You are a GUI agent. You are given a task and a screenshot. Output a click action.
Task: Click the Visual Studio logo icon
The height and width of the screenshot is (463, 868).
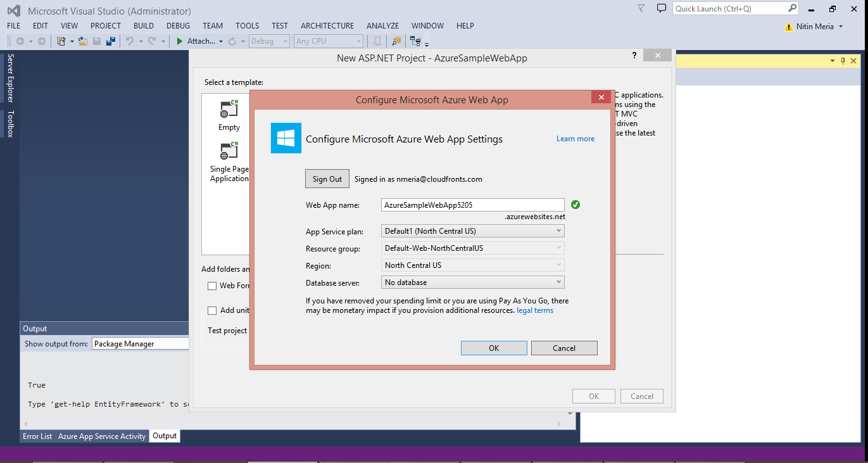click(x=14, y=10)
